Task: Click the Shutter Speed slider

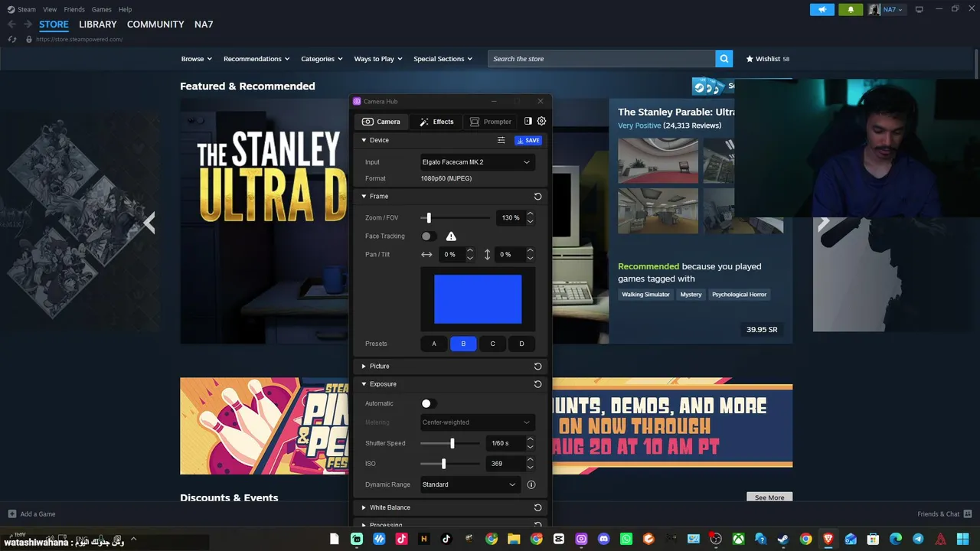Action: pos(450,444)
